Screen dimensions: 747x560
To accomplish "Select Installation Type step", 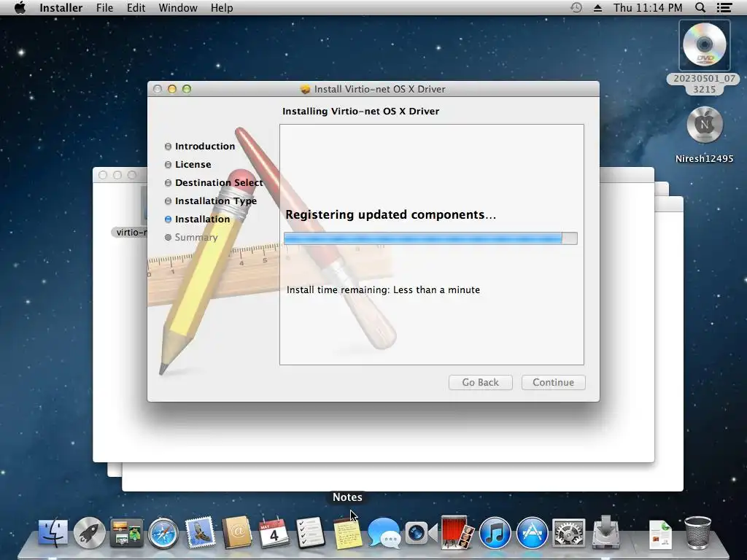I will (211, 201).
